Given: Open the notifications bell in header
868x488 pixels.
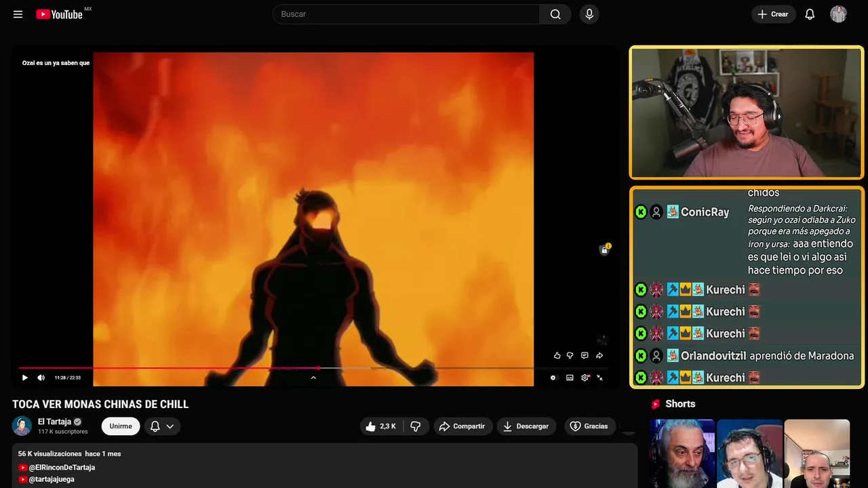Looking at the screenshot, I should coord(810,14).
